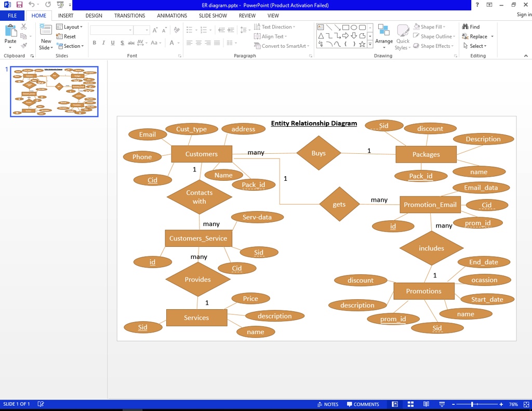The height and width of the screenshot is (411, 532).
Task: Toggle Center alignment
Action: 198,43
